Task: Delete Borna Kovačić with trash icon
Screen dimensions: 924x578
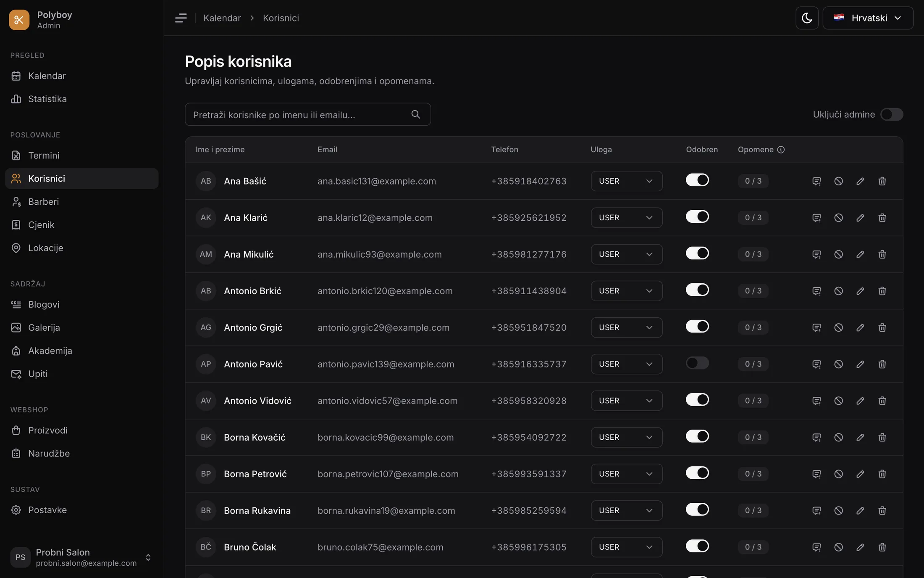Action: coord(882,437)
